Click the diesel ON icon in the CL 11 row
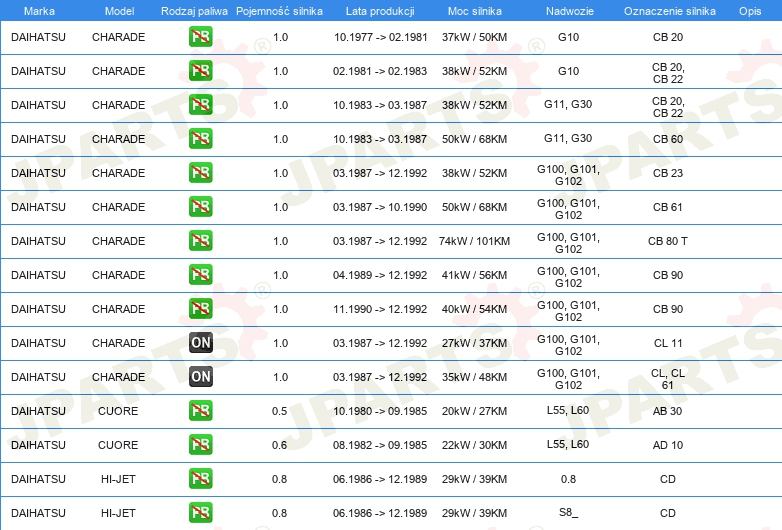 click(200, 343)
